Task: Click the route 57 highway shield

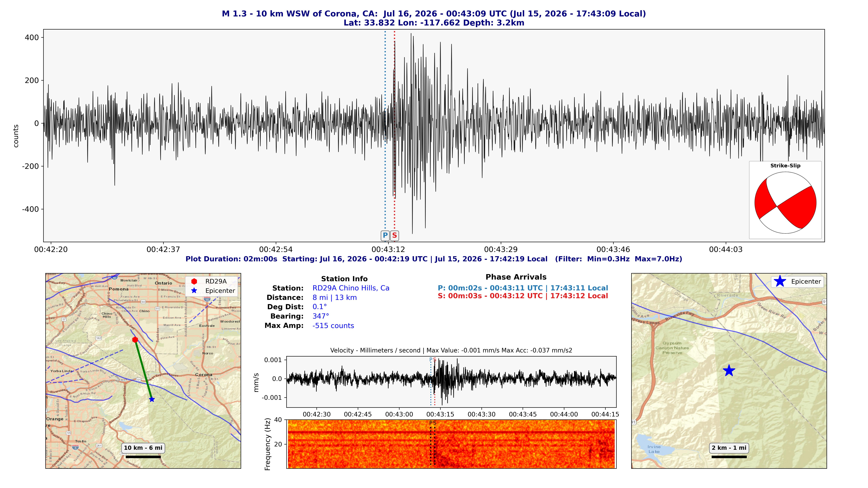Action: point(64,319)
